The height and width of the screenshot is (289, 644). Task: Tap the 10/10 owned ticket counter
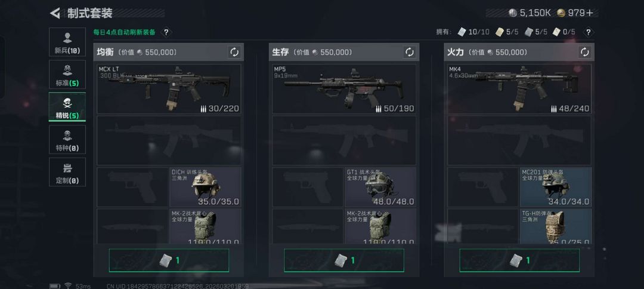(473, 32)
